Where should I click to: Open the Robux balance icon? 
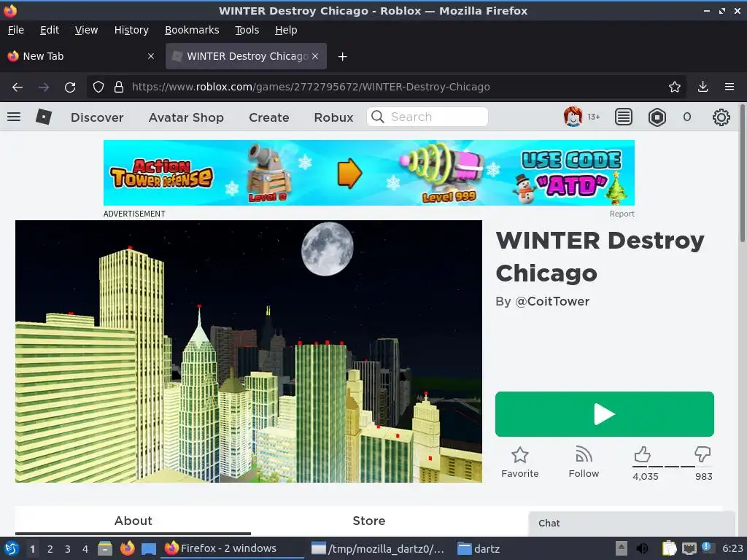[657, 117]
